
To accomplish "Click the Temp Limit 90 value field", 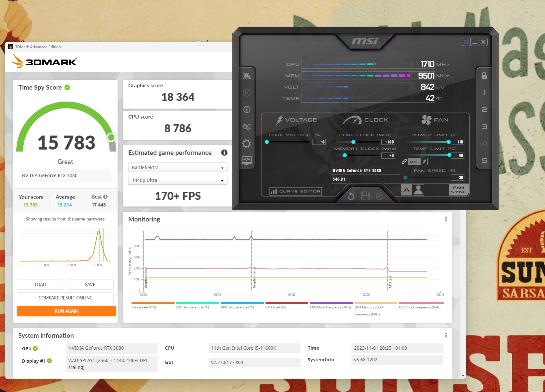I will click(x=458, y=156).
